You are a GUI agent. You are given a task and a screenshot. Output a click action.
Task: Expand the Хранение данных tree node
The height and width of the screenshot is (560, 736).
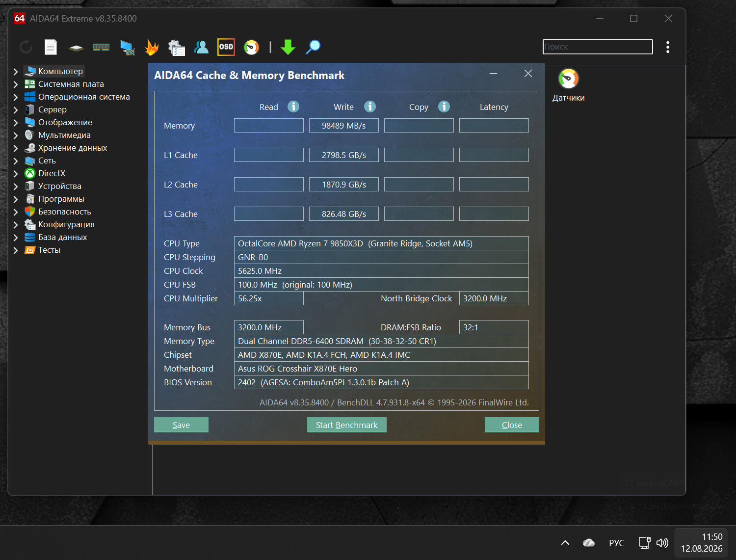[x=16, y=148]
